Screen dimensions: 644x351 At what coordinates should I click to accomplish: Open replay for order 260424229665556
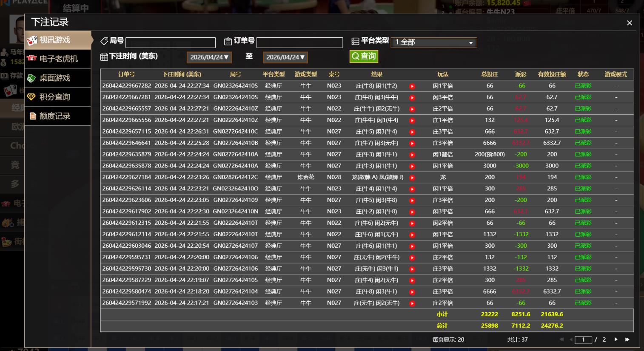point(412,121)
